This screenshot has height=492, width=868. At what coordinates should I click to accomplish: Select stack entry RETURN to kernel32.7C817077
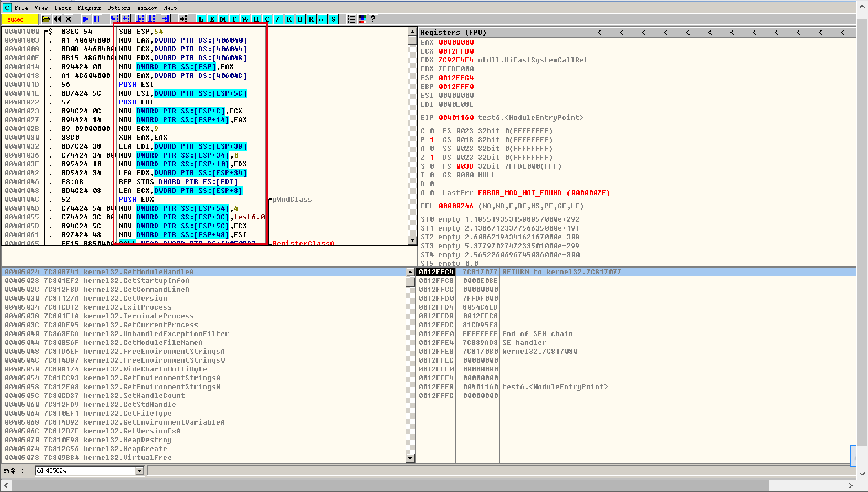pyautogui.click(x=636, y=272)
